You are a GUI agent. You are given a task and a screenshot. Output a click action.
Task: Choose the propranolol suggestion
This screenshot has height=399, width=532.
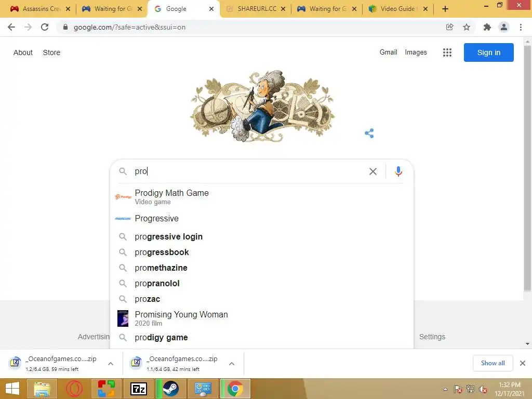(x=262, y=283)
